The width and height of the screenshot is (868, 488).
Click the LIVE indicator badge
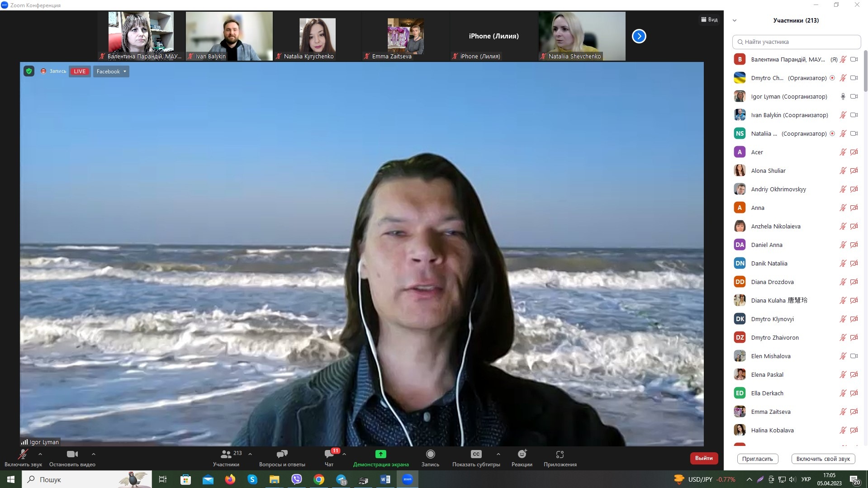tap(80, 71)
